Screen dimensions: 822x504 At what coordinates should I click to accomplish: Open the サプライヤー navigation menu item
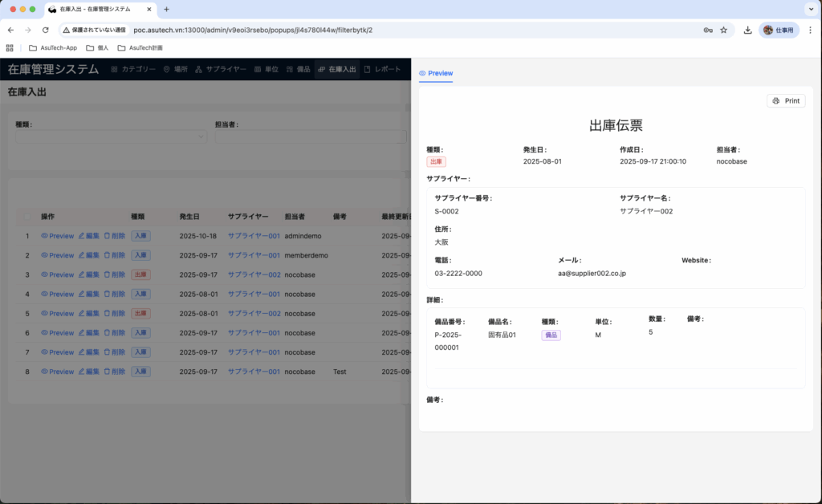click(221, 70)
